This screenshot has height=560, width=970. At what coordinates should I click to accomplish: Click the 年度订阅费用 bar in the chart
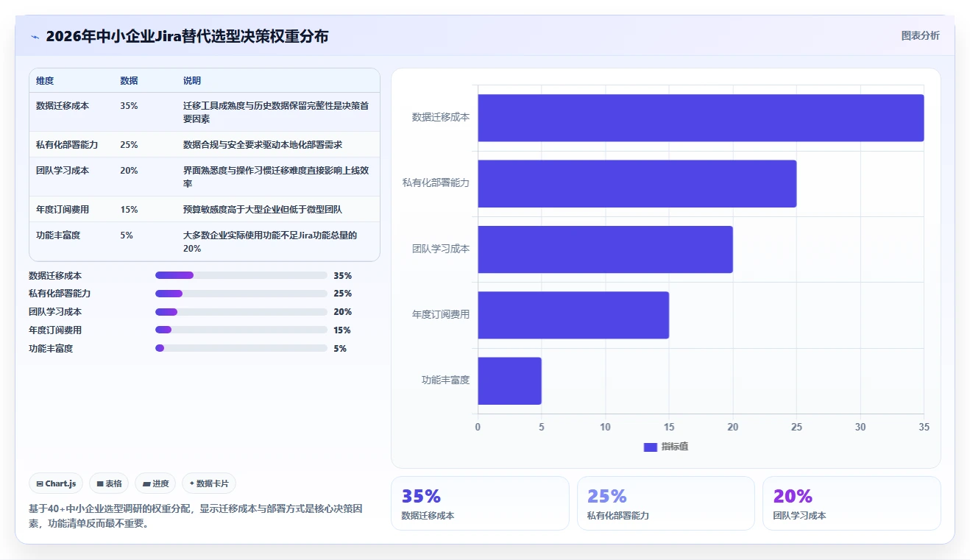coord(573,315)
